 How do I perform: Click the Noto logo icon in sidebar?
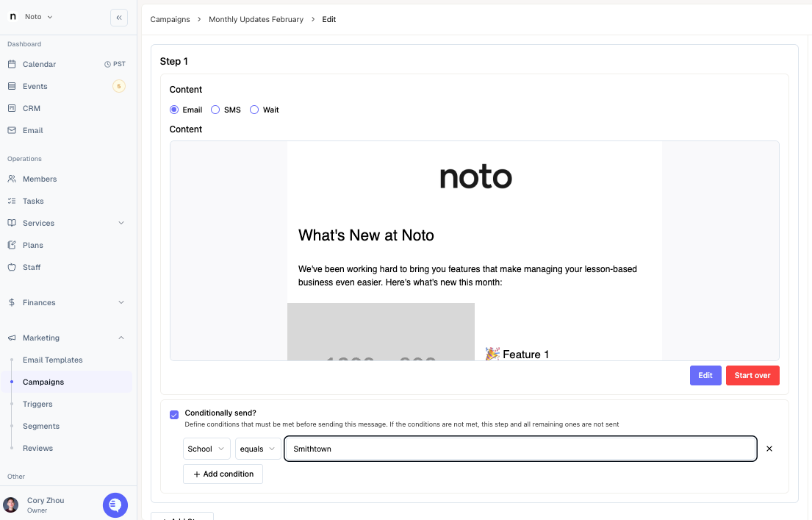click(x=13, y=17)
